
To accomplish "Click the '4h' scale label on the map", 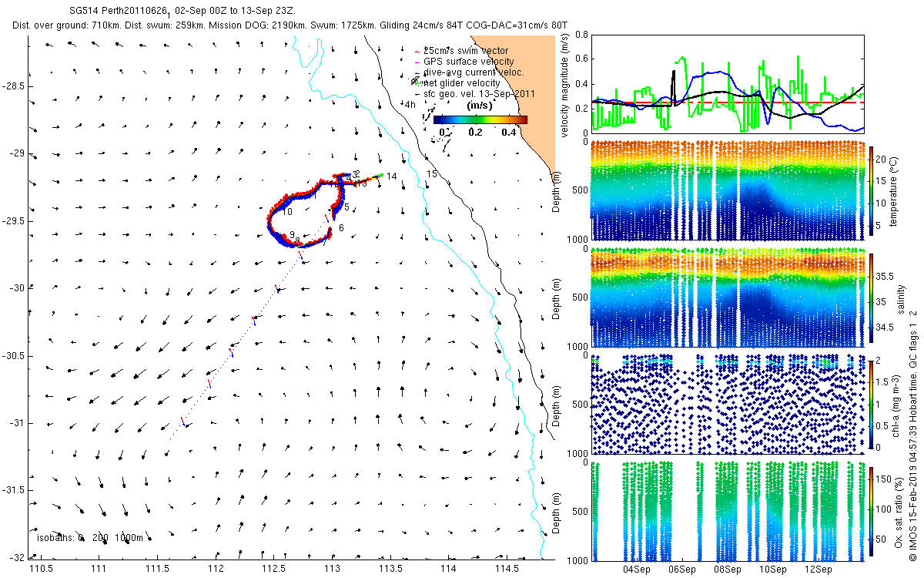I will coord(410,105).
